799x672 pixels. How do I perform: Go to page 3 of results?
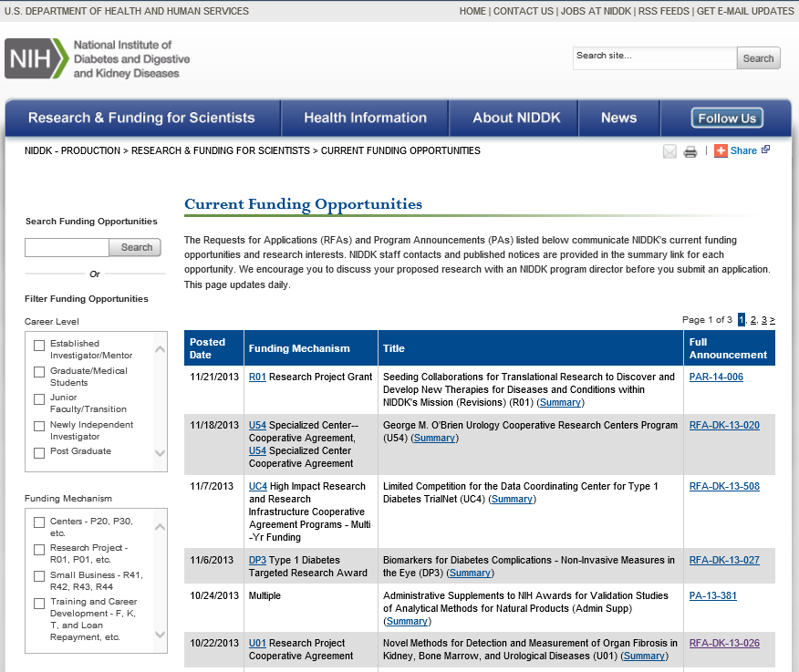tap(763, 320)
